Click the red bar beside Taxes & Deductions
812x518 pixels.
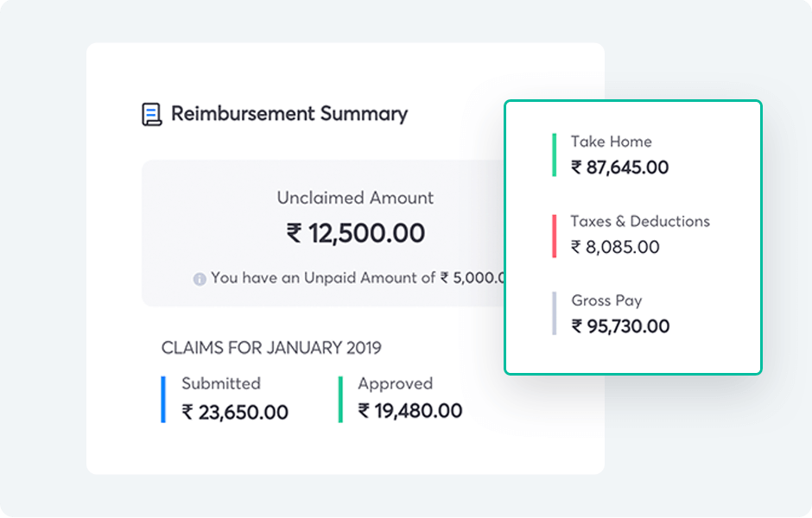(x=554, y=235)
